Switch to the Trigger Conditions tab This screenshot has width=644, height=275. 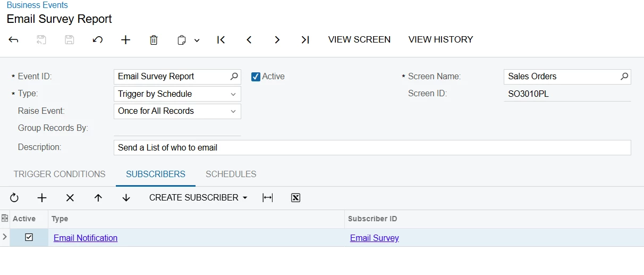coord(60,174)
